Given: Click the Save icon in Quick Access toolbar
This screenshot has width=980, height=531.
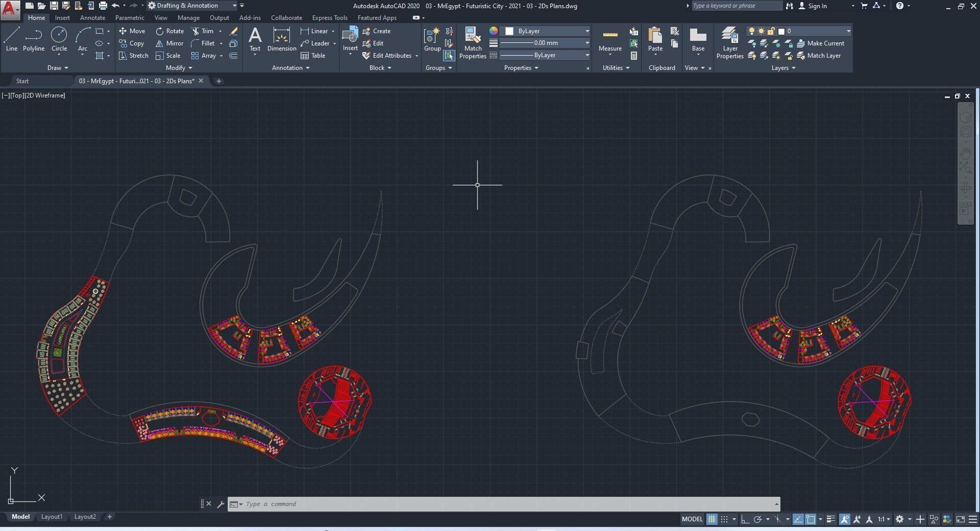Looking at the screenshot, I should click(x=54, y=6).
